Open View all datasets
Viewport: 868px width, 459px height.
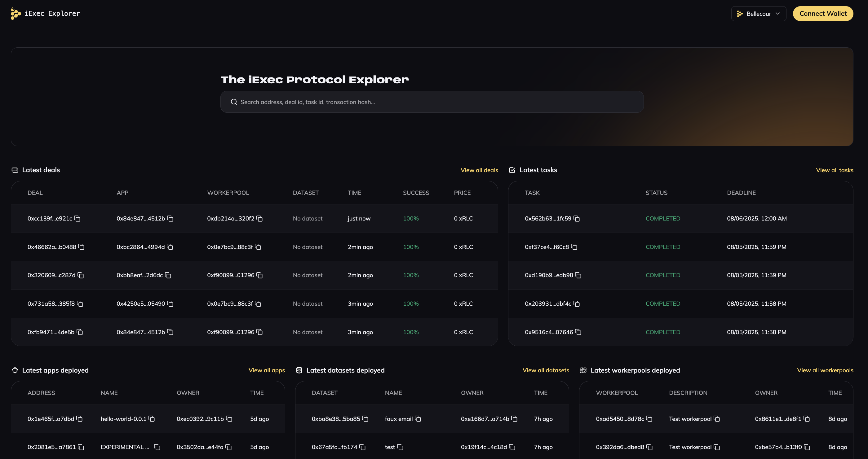[x=545, y=370]
